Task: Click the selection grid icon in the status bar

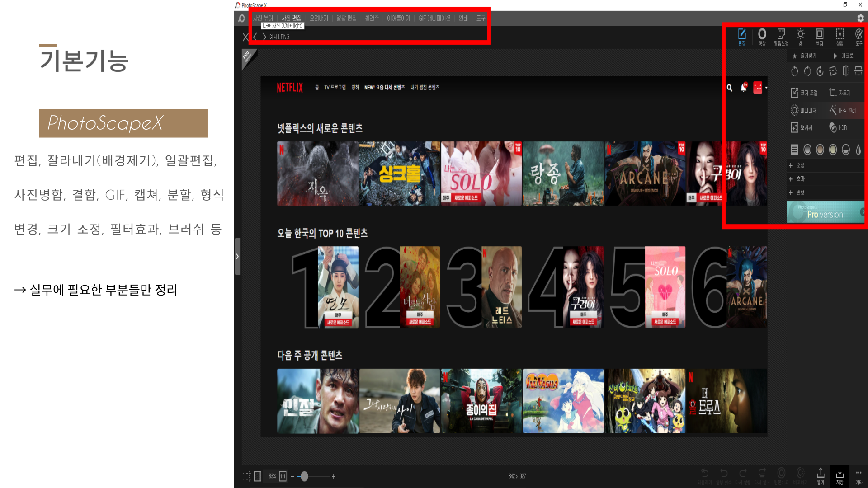Action: [x=247, y=476]
